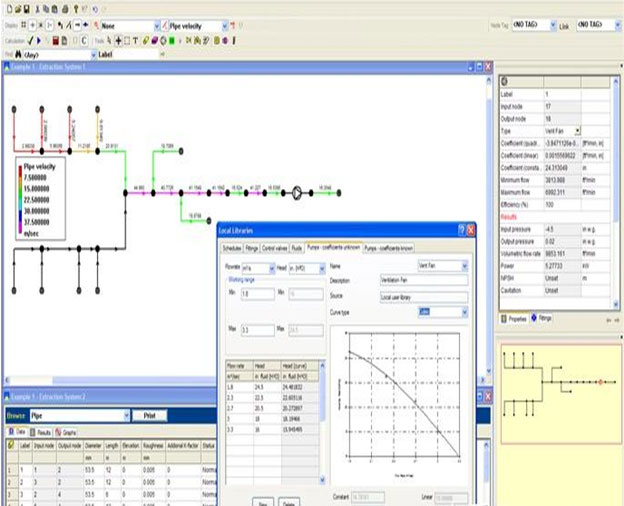This screenshot has width=624, height=506.
Task: Open the Browse Pipe dropdown
Action: (x=126, y=414)
